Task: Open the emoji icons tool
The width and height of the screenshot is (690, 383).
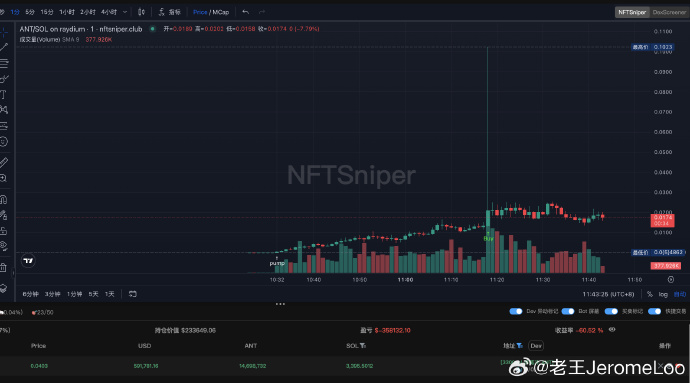Action: pos(4,141)
